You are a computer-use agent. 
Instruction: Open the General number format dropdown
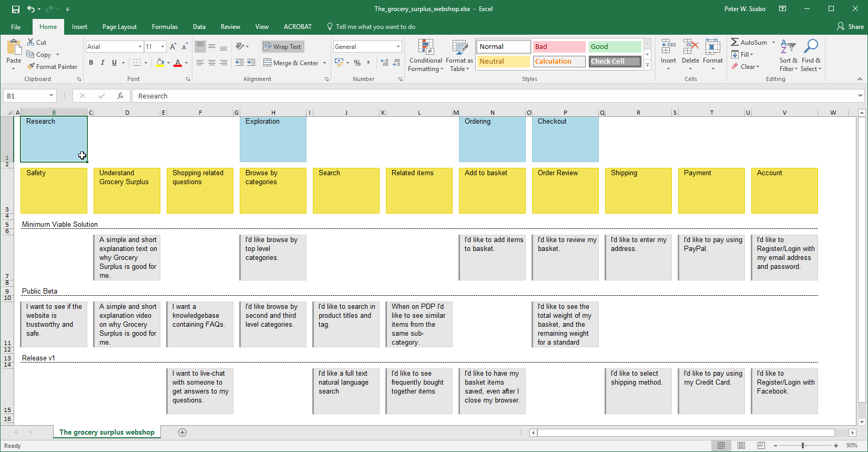click(x=398, y=47)
